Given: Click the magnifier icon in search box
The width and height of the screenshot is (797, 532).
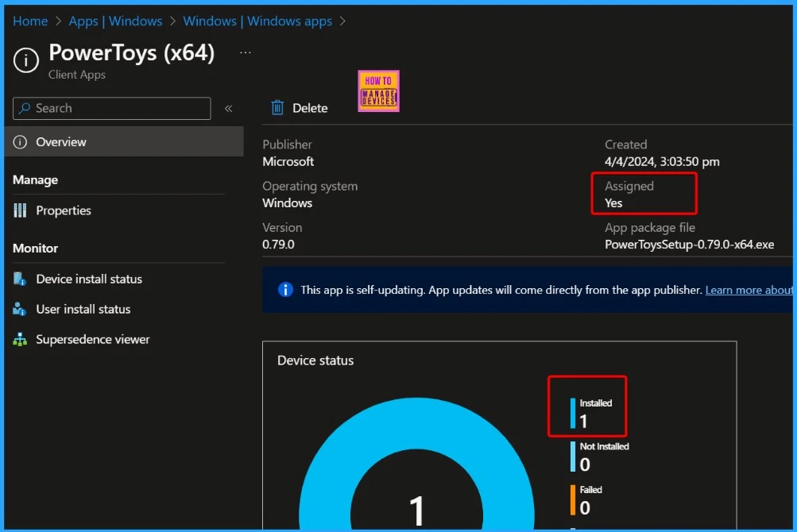Looking at the screenshot, I should pyautogui.click(x=24, y=108).
